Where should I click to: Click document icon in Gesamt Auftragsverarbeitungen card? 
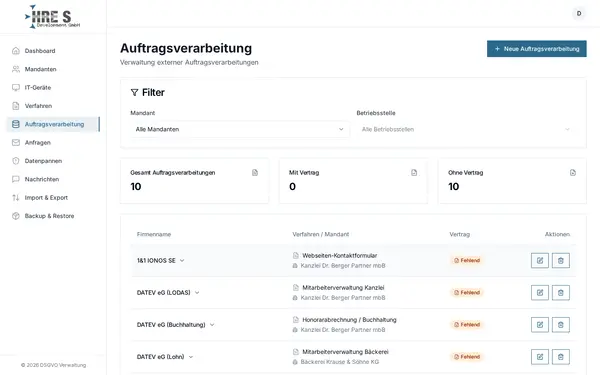tap(255, 173)
